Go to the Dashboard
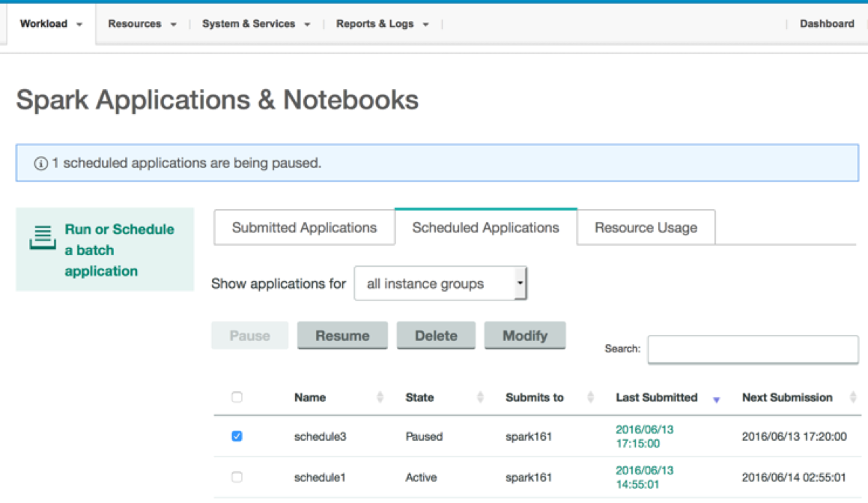Image resolution: width=868 pixels, height=503 pixels. (x=827, y=24)
